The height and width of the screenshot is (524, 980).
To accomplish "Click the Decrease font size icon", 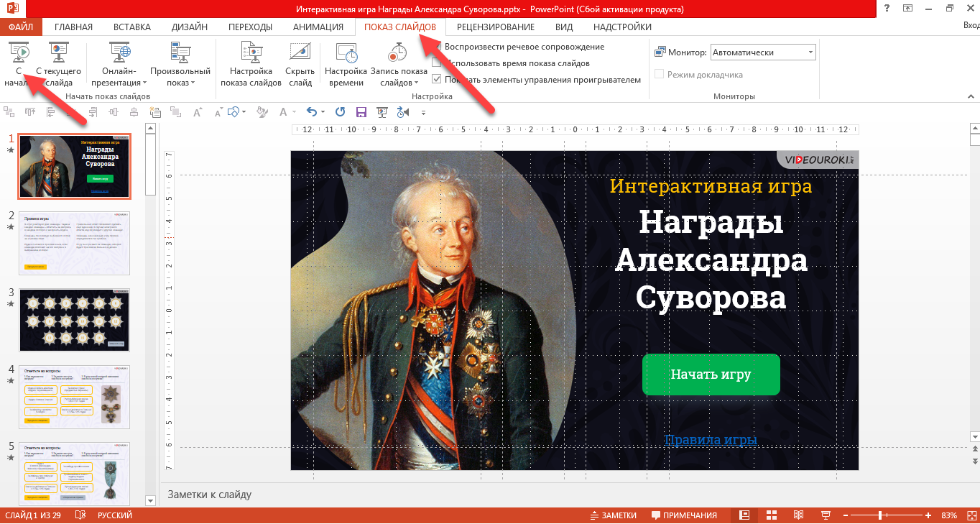I will tap(218, 112).
